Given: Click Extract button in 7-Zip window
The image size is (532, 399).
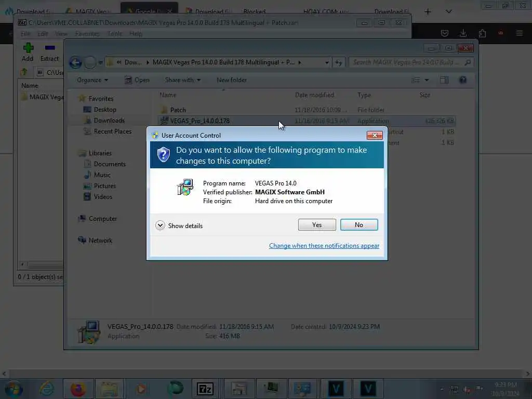Looking at the screenshot, I should [49, 52].
